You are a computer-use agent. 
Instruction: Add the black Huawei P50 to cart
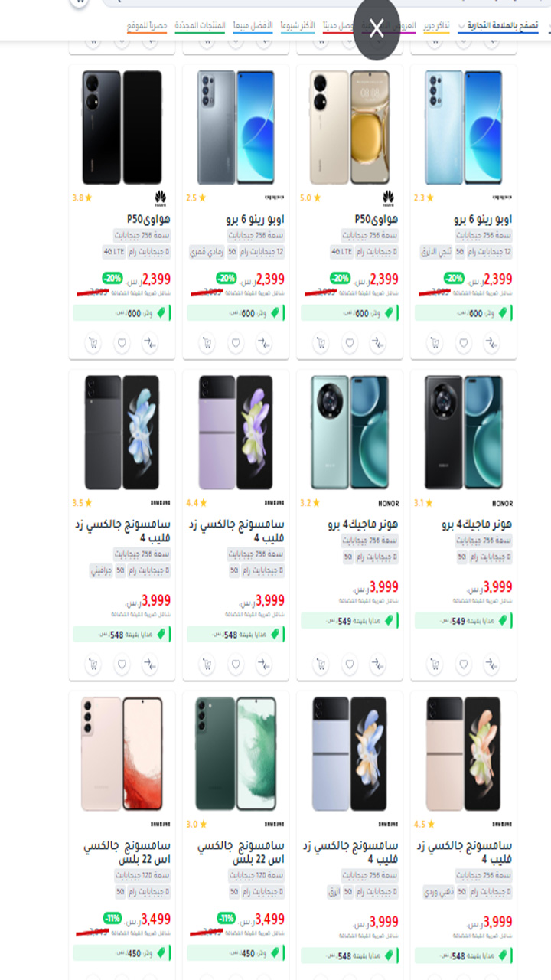(93, 344)
